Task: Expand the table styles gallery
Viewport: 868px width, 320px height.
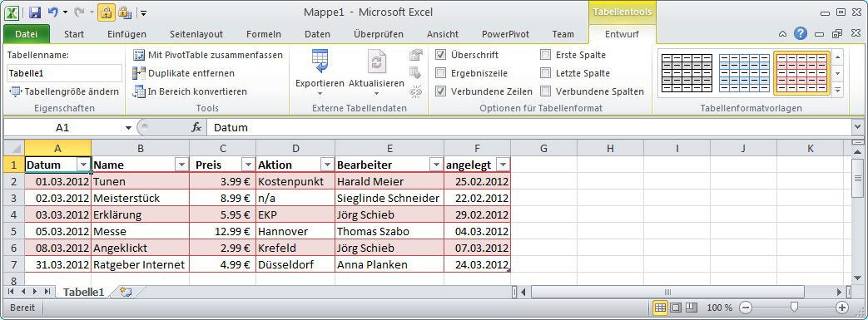Action: (x=838, y=91)
